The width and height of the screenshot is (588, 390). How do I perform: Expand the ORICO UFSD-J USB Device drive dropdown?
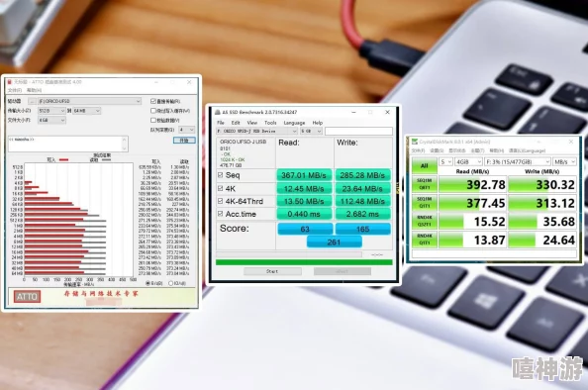click(256, 131)
